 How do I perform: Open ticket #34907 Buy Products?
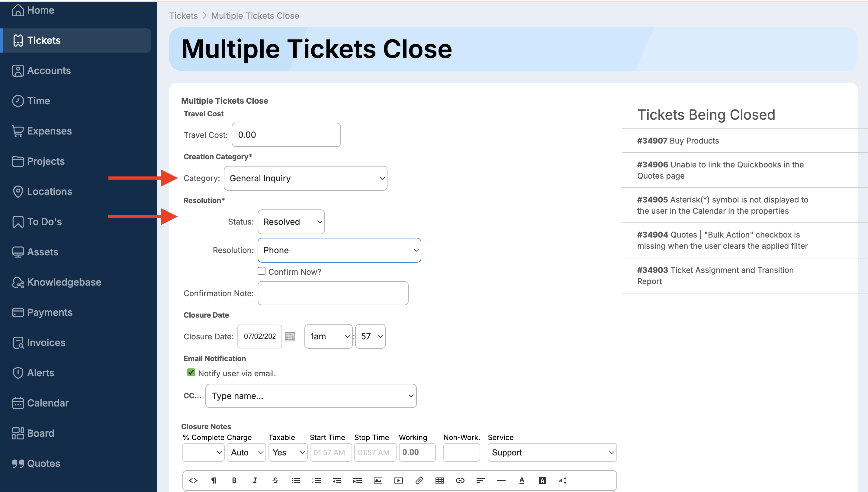678,141
